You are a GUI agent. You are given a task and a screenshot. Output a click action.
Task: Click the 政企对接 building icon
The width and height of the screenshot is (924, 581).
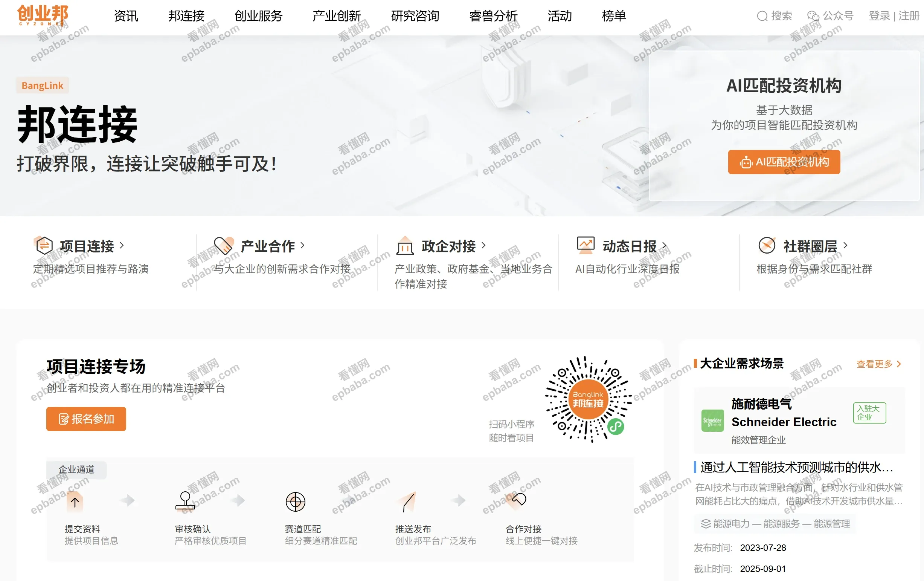[405, 246]
